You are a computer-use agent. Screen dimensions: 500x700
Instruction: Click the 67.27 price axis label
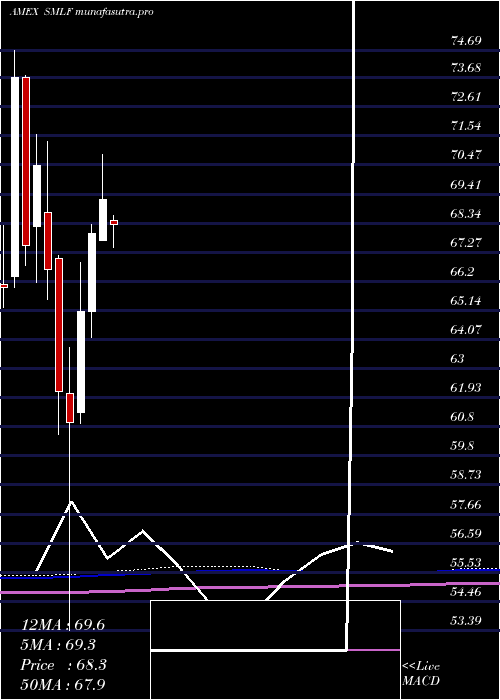pyautogui.click(x=466, y=242)
